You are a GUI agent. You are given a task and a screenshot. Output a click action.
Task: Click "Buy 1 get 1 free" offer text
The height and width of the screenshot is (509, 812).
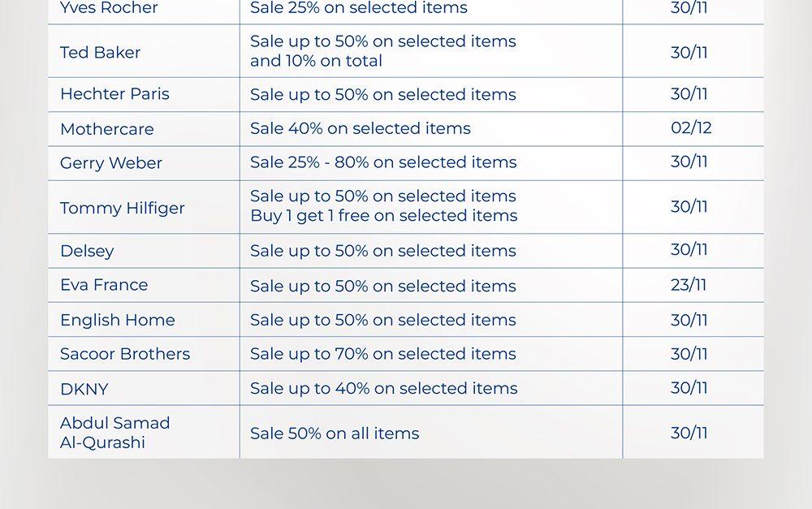pos(383,216)
